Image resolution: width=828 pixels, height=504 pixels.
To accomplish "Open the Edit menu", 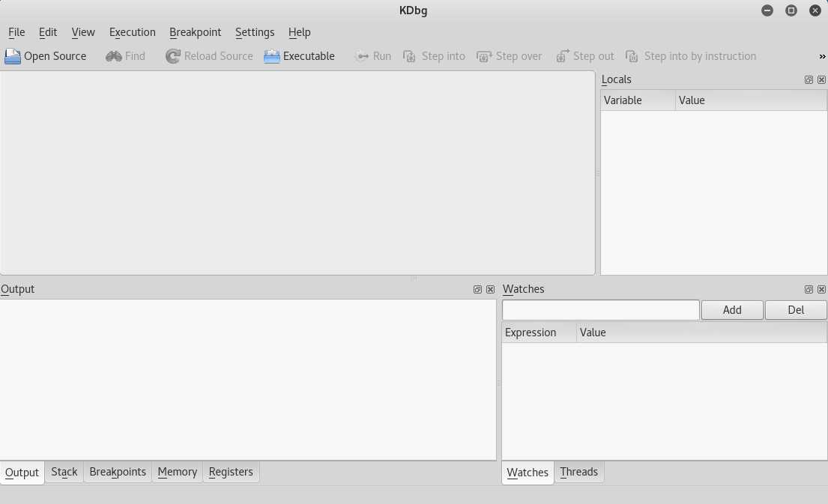I will pos(47,32).
